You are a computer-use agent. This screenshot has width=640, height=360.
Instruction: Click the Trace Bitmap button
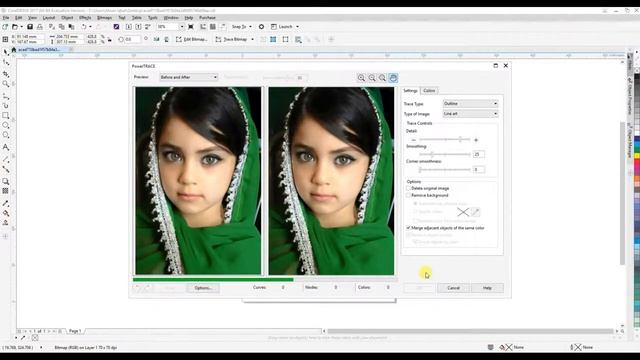(231, 40)
